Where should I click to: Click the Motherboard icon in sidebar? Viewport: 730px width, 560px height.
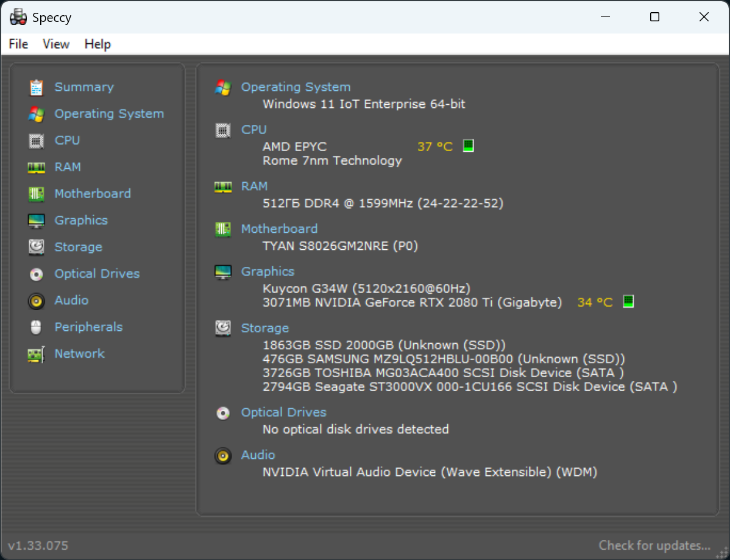37,194
